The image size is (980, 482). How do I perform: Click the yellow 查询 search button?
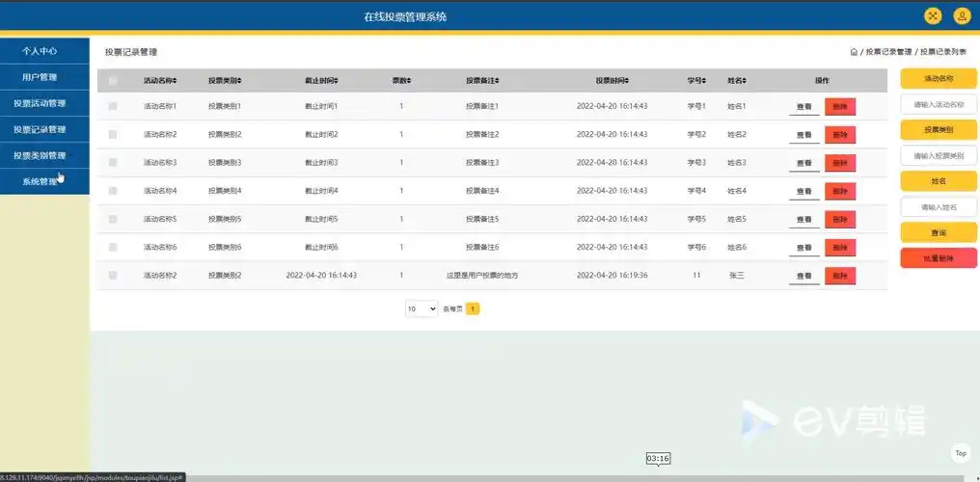point(939,232)
